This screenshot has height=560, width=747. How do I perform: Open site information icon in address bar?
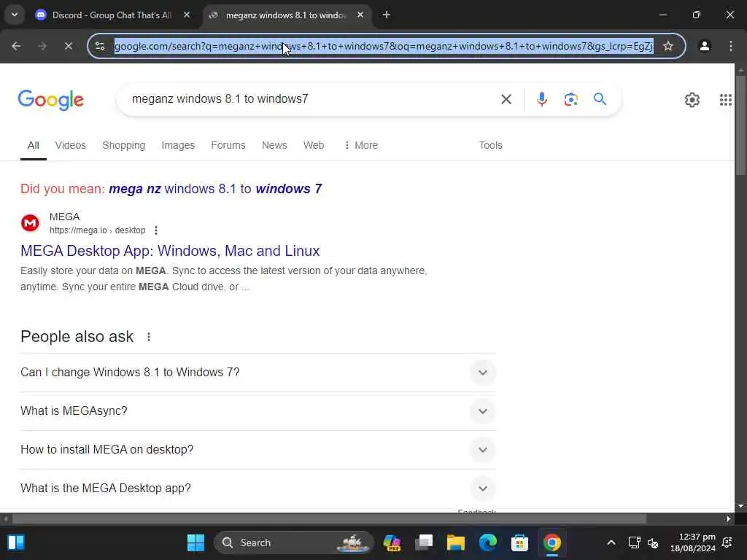pos(100,46)
